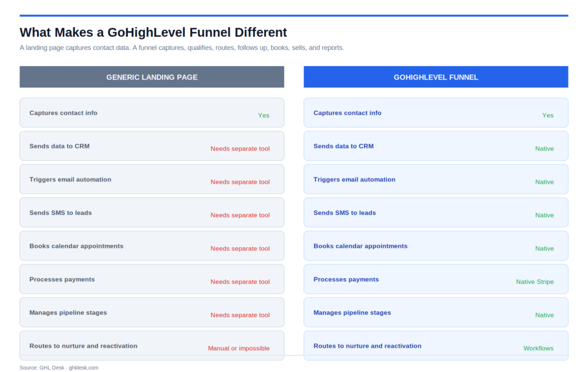This screenshot has height=372, width=588.
Task: Click 'Sends data to CRM' under GoHighLevel Funnel
Action: pos(343,146)
